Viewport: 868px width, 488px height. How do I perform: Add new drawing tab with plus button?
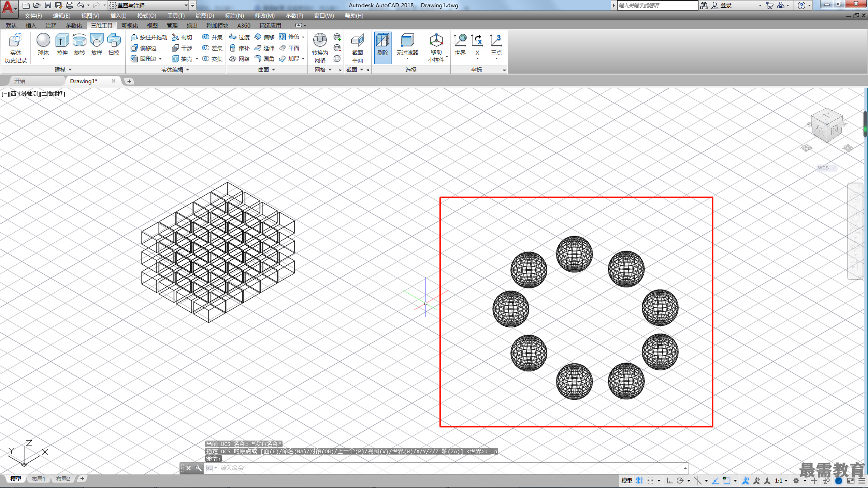tap(129, 81)
